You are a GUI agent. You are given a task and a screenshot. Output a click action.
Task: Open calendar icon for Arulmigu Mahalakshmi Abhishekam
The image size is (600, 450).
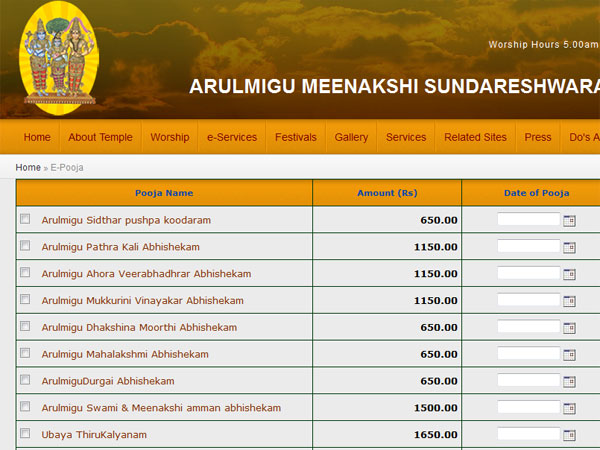tap(569, 355)
